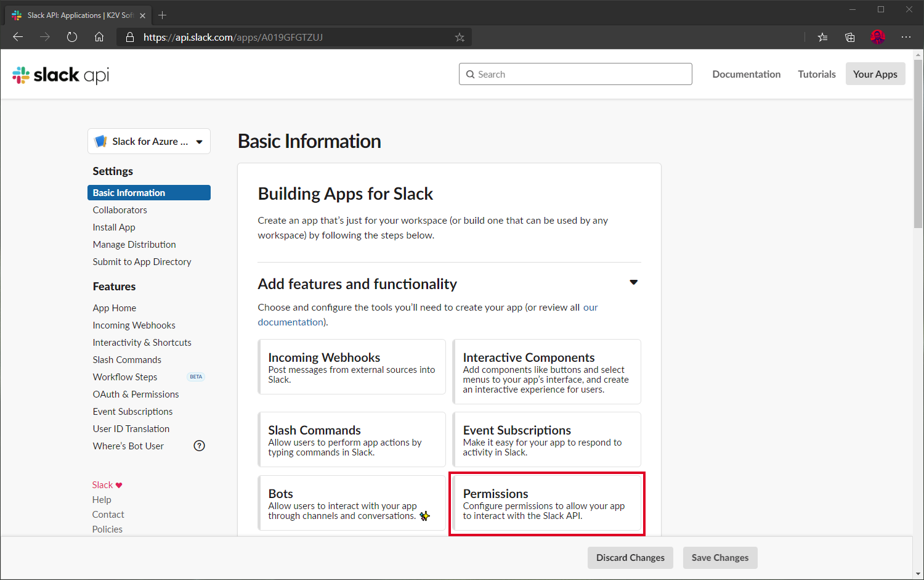924x580 pixels.
Task: Go to Manage Distribution
Action: [x=134, y=245]
